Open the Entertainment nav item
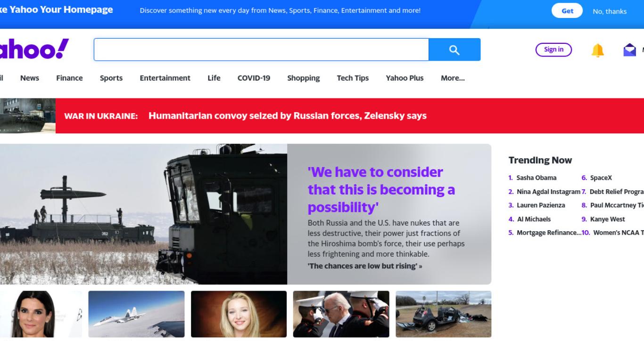The width and height of the screenshot is (644, 341). [165, 78]
